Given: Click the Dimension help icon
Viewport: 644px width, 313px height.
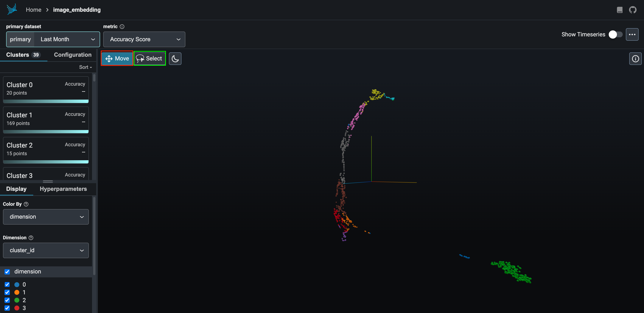Looking at the screenshot, I should coord(31,238).
